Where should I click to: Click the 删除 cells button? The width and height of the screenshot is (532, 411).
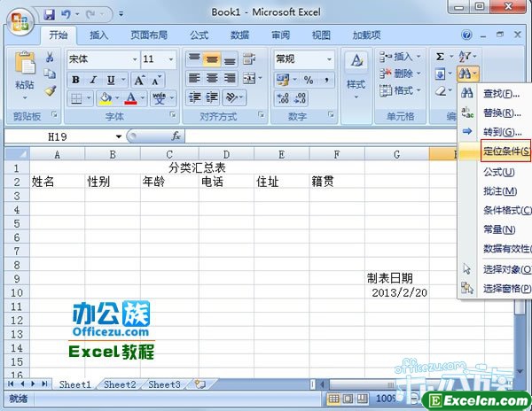[x=401, y=74]
